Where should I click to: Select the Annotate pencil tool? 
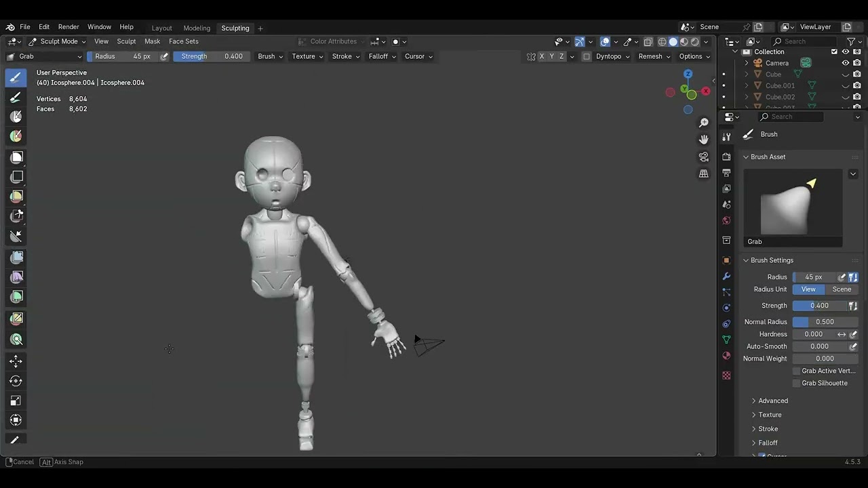(x=16, y=441)
